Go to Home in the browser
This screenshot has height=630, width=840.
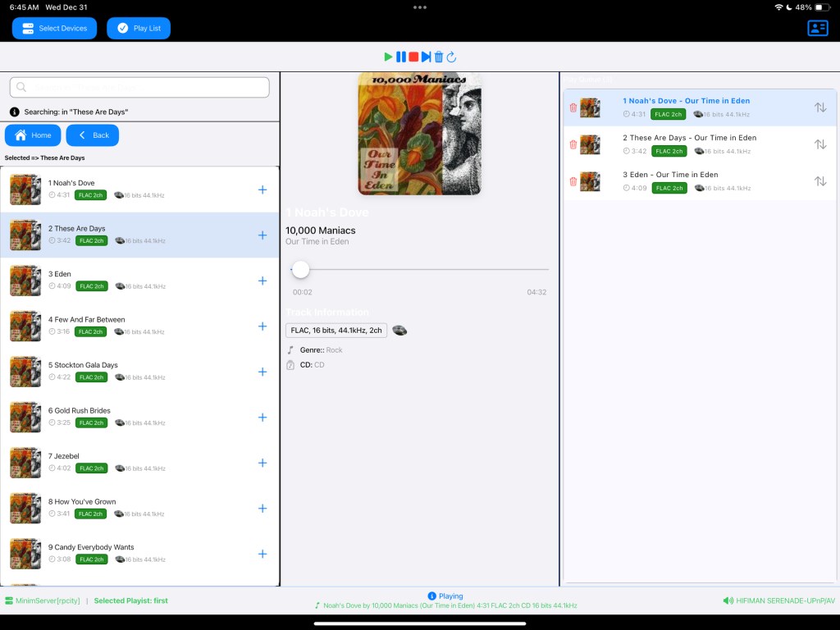click(33, 135)
